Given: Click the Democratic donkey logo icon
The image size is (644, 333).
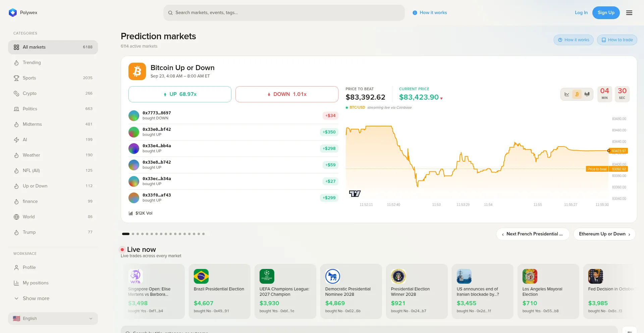Looking at the screenshot, I should 333,276.
